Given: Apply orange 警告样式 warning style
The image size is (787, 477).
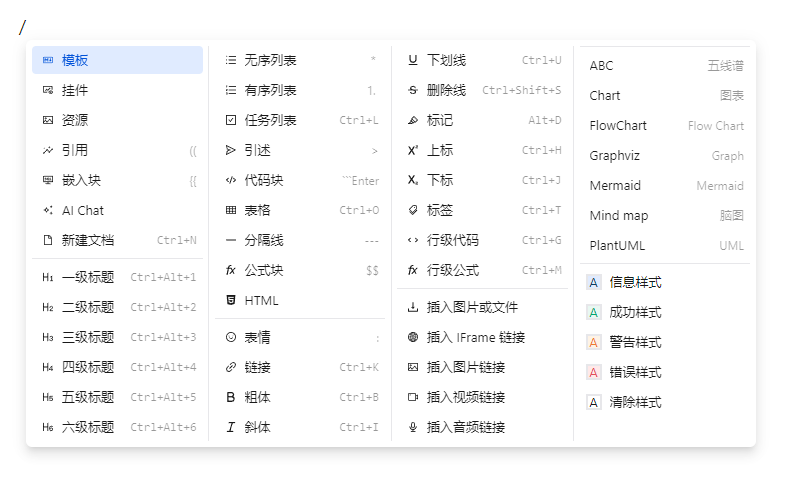Looking at the screenshot, I should click(635, 342).
